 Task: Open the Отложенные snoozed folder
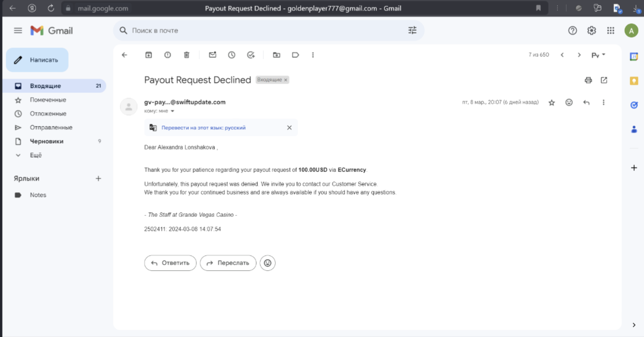54,114
